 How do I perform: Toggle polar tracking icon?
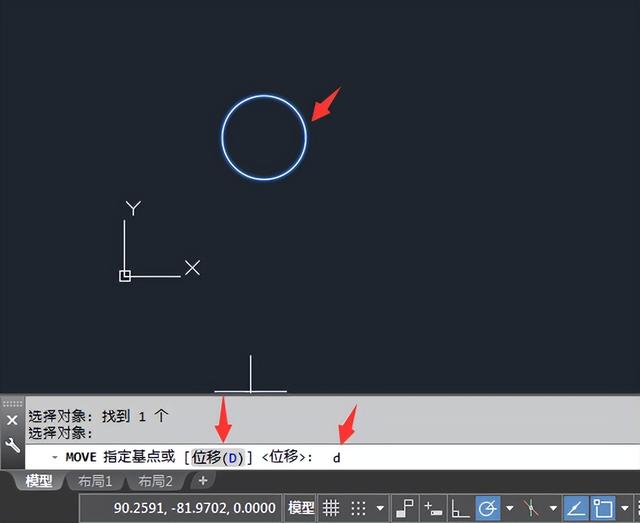pos(488,508)
